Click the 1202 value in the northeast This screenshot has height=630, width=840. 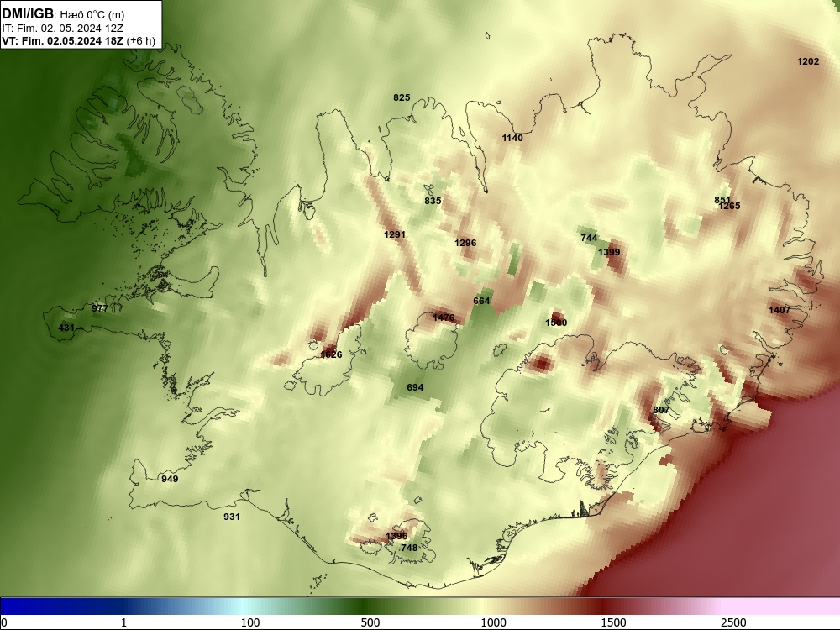click(808, 61)
